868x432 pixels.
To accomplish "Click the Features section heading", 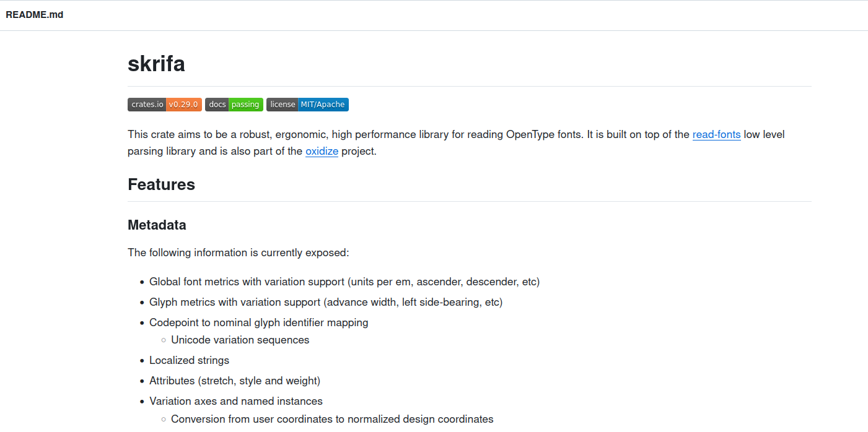I will pos(161,184).
